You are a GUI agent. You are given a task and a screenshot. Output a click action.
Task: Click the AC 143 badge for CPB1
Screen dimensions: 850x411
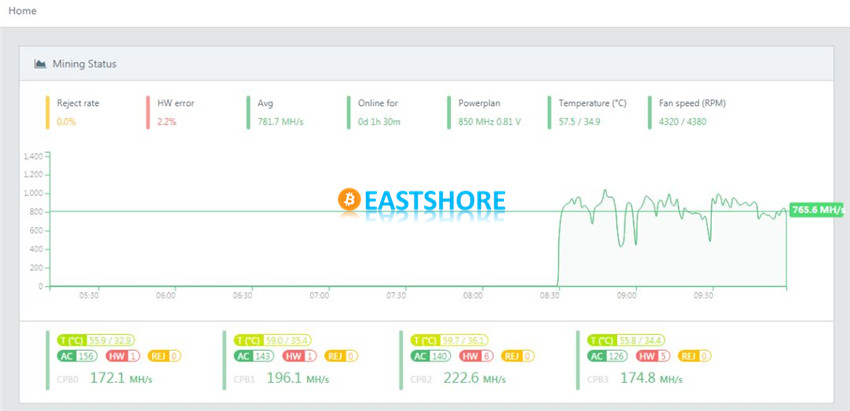(x=254, y=356)
